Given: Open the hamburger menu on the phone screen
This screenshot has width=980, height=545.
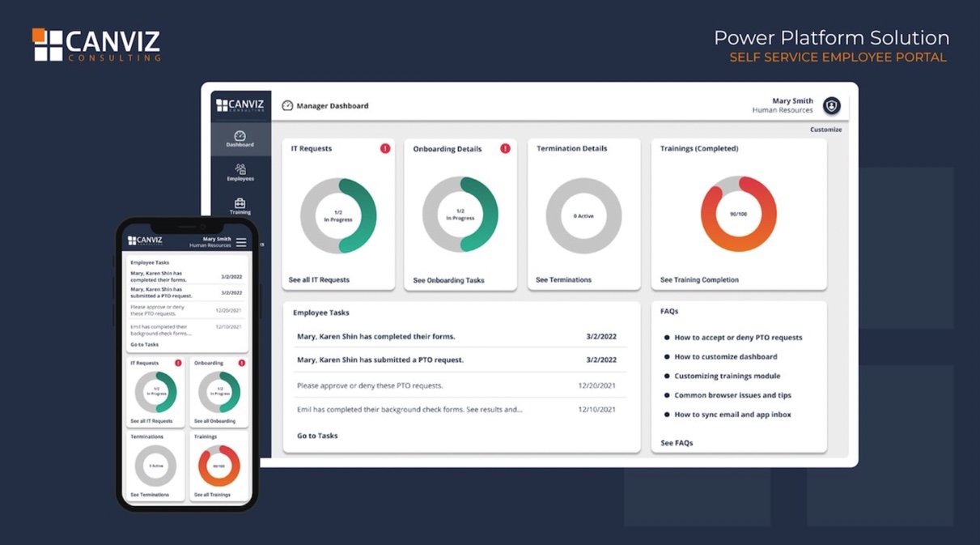Looking at the screenshot, I should [x=243, y=242].
